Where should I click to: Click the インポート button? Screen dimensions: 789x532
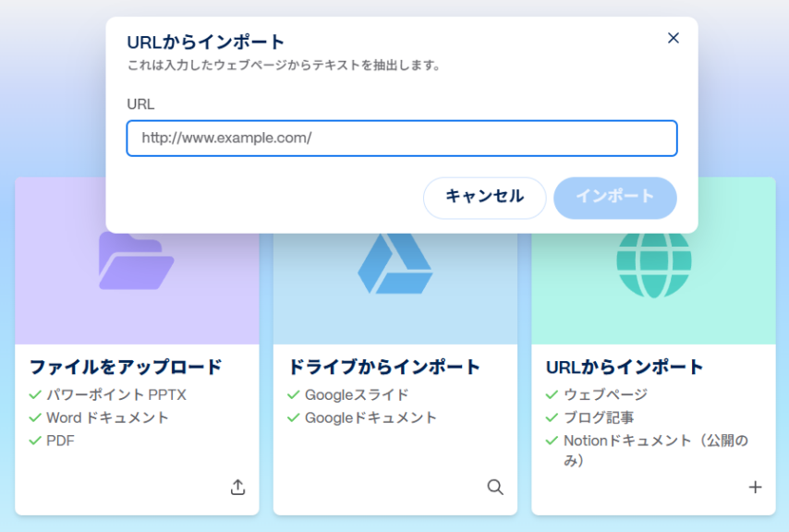point(614,197)
